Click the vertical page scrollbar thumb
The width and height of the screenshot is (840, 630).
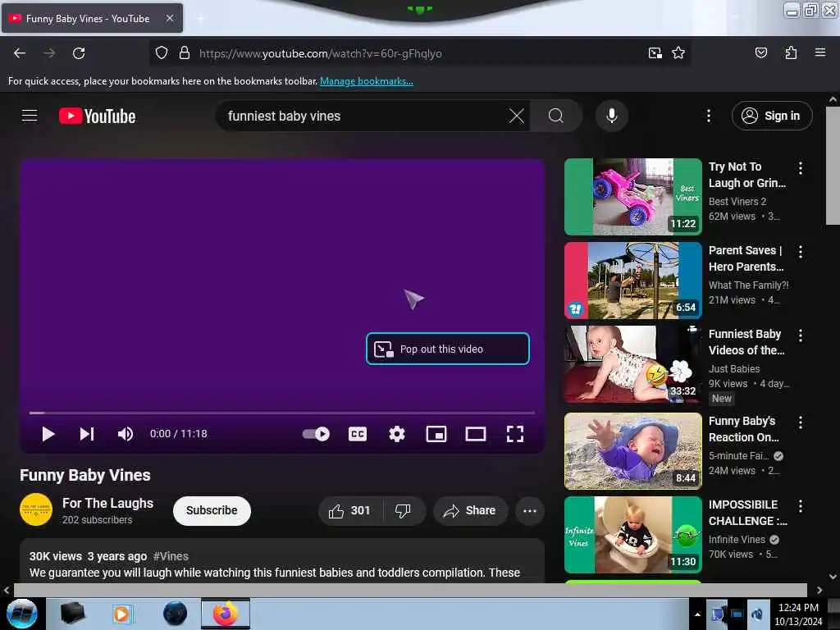(x=833, y=166)
